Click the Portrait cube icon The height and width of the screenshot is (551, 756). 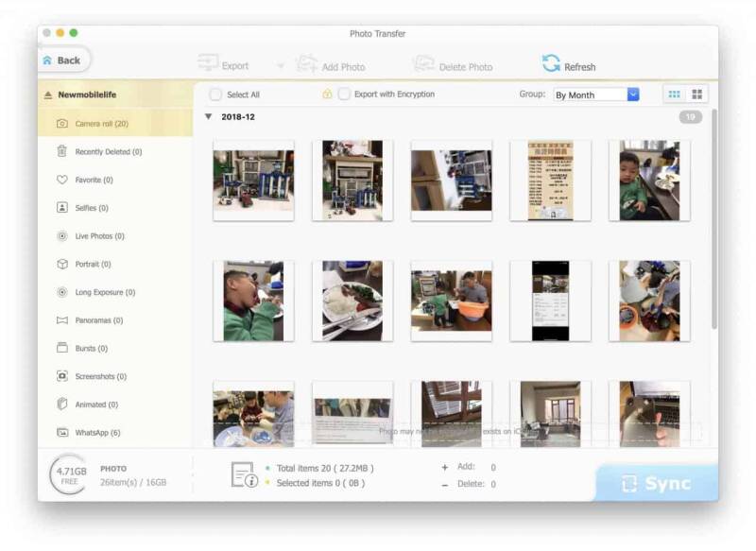(x=62, y=265)
